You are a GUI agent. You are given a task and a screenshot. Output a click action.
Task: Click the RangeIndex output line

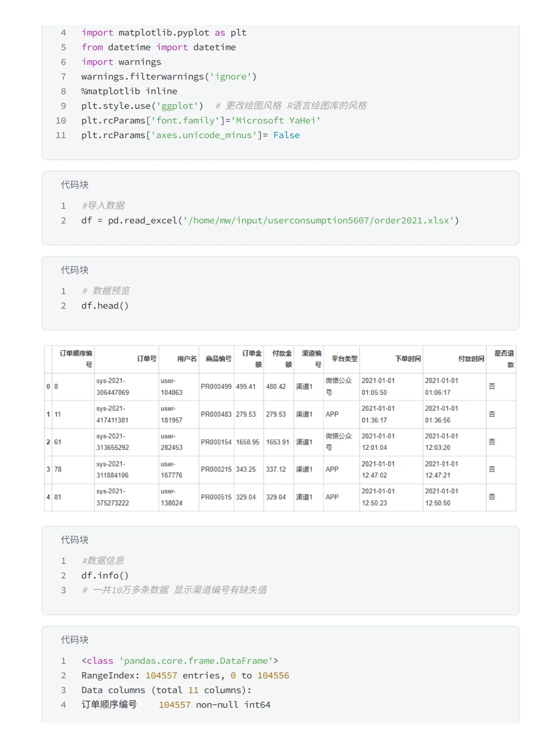(185, 675)
